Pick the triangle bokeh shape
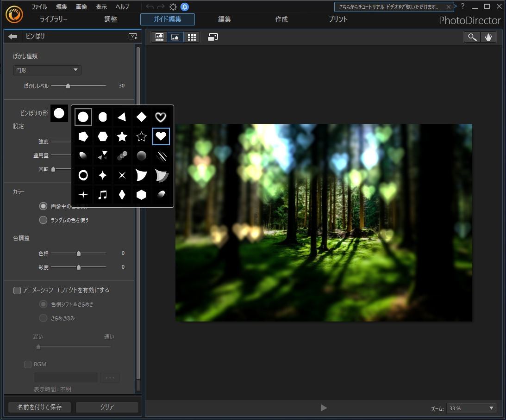The image size is (506, 420). coord(122,117)
